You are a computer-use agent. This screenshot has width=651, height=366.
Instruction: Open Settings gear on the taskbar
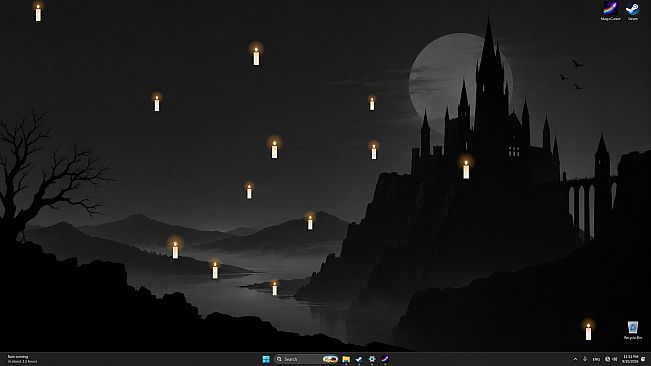(372, 359)
